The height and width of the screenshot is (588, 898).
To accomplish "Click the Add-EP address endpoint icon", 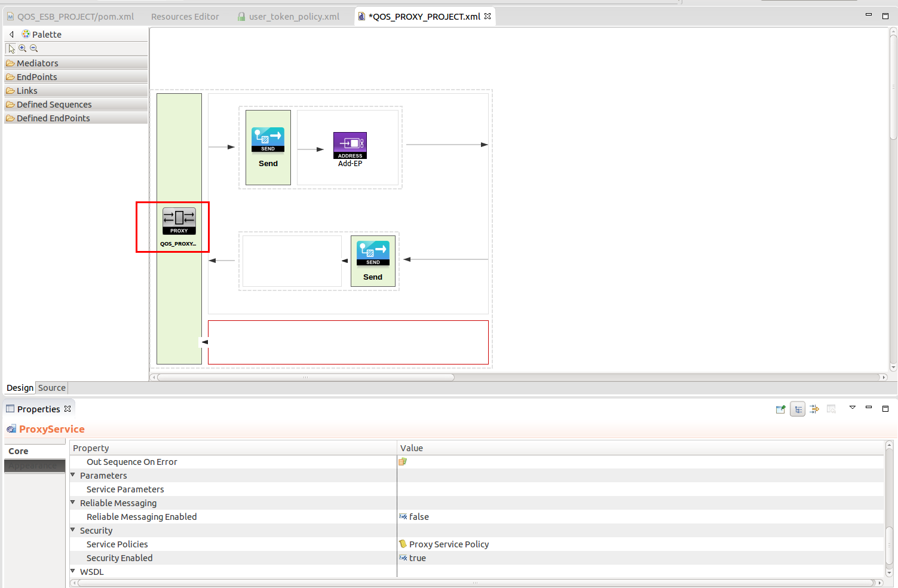I will click(350, 144).
